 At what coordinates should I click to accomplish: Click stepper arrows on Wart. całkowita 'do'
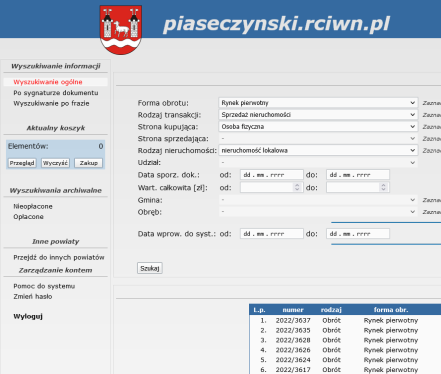coord(383,187)
